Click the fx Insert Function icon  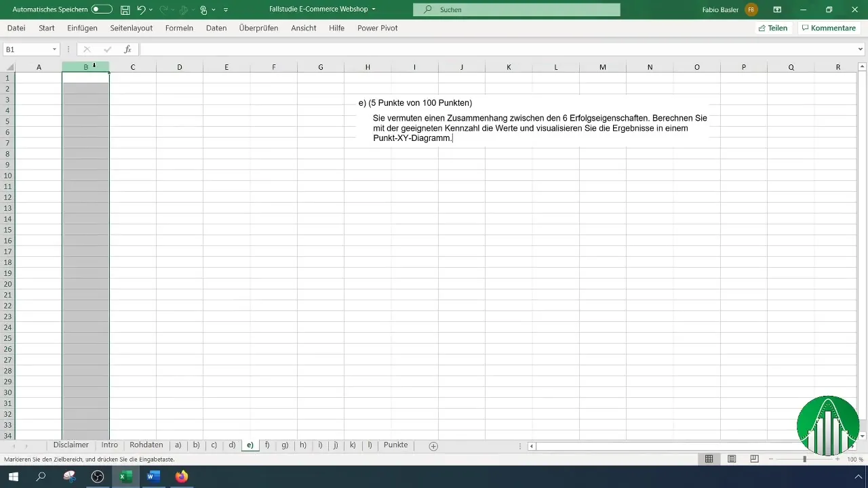pyautogui.click(x=127, y=49)
